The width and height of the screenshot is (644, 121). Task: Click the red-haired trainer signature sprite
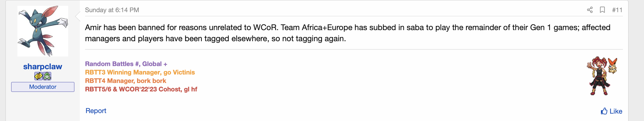pyautogui.click(x=598, y=76)
